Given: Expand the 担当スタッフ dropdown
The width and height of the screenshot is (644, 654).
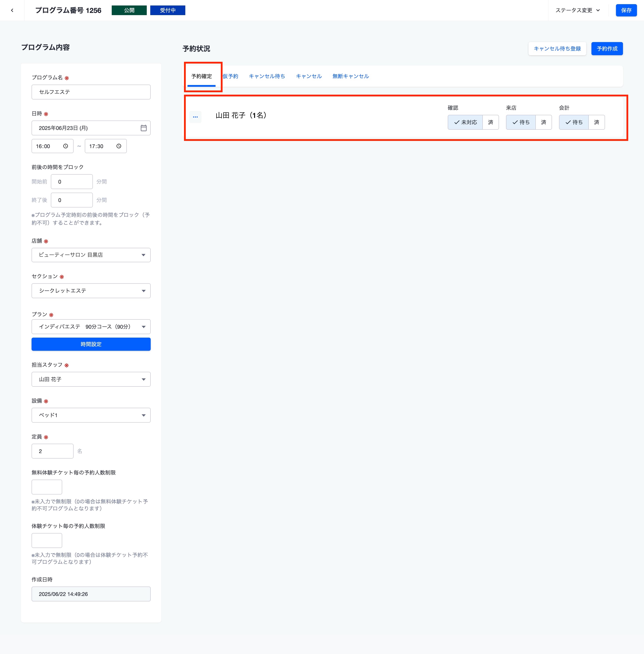Looking at the screenshot, I should [x=91, y=379].
